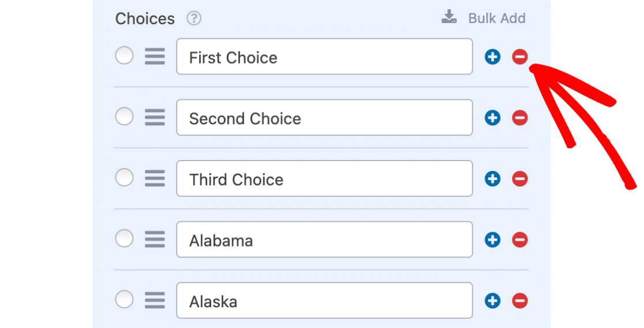Screen dimensions: 644x328
Task: Click the Third Choice text field
Action: [x=324, y=178]
